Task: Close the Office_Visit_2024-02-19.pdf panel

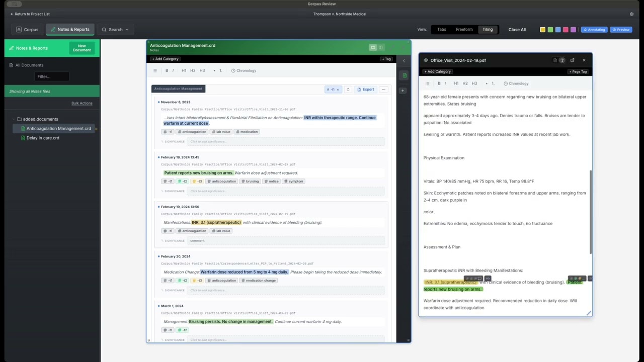Action: 584,60
